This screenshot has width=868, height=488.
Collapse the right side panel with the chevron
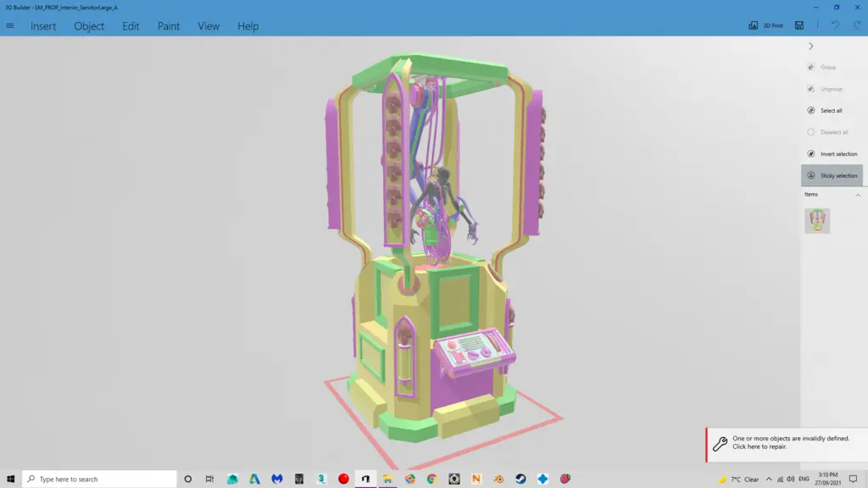(811, 47)
